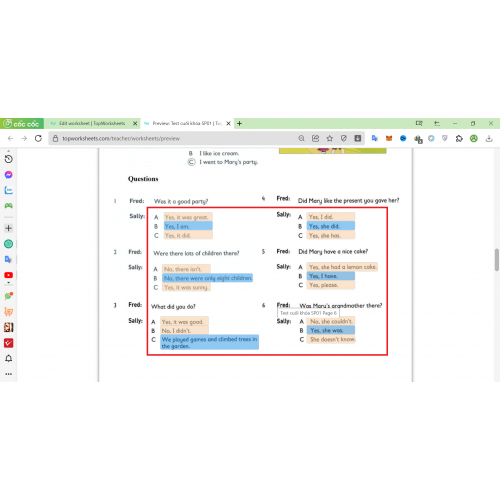This screenshot has width=500, height=500.
Task: Open the extensions puzzle icon
Action: (x=459, y=138)
